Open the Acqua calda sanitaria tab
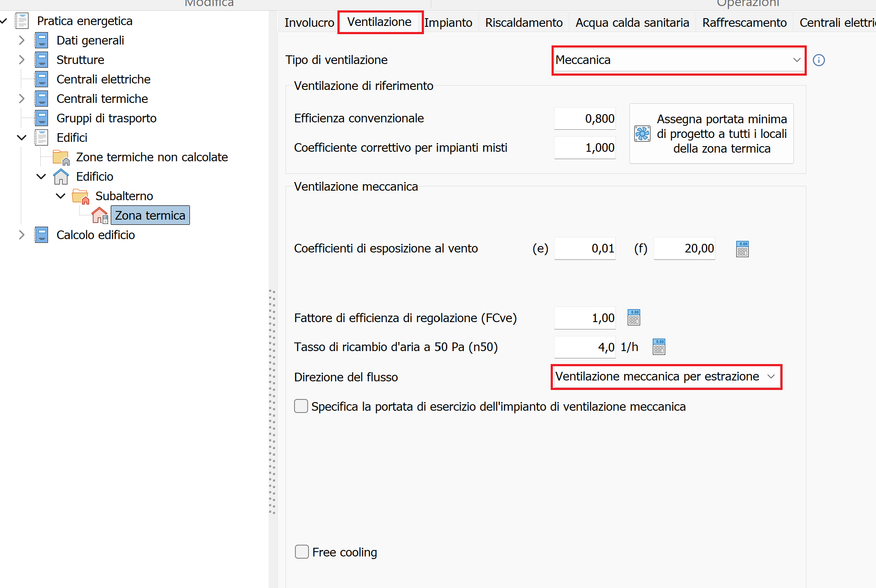 click(x=632, y=22)
